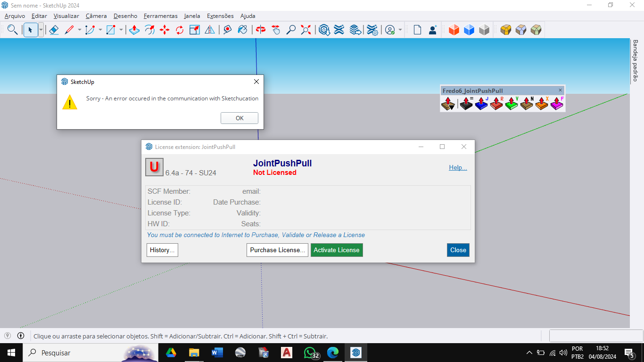The width and height of the screenshot is (644, 362).
Task: Click the blue Close button in license dialog
Action: tap(458, 250)
